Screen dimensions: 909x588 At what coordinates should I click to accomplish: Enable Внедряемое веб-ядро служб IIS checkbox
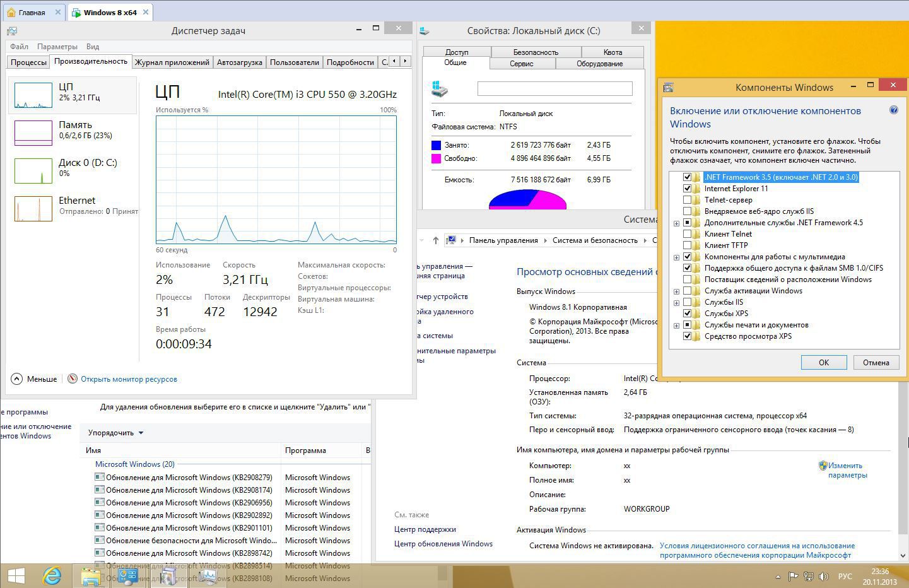(687, 211)
